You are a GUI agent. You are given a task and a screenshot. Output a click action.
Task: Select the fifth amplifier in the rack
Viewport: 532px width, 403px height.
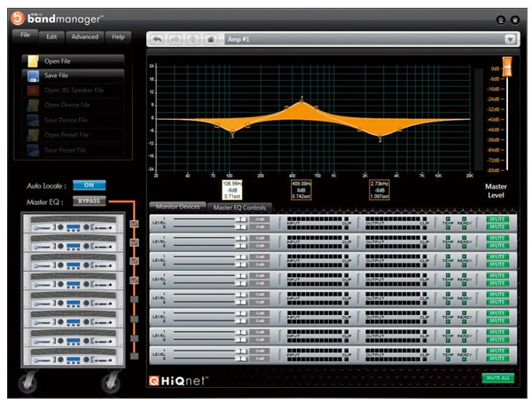[74, 299]
